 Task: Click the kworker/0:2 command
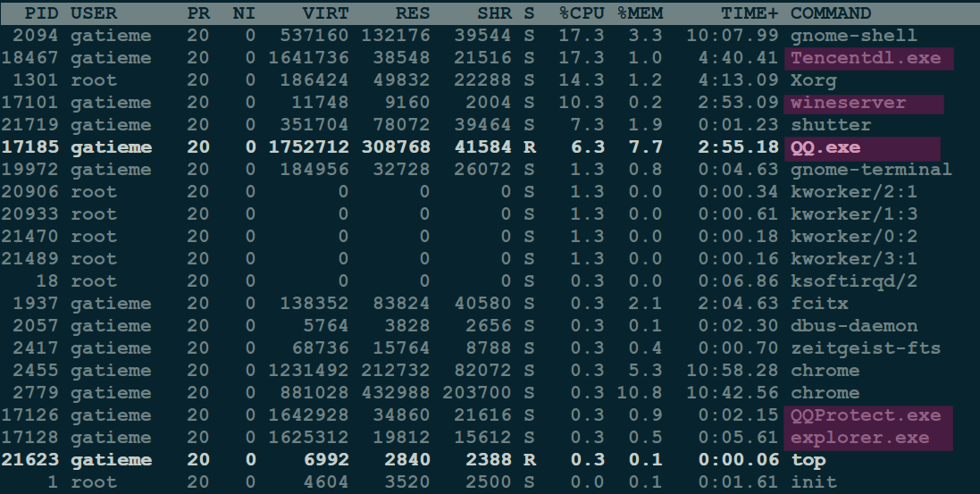pos(854,237)
